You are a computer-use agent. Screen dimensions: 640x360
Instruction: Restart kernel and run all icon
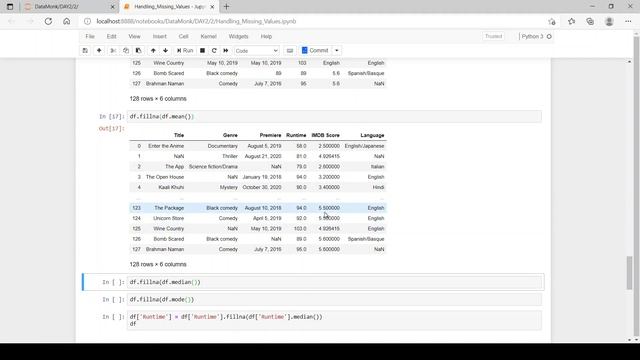(226, 51)
